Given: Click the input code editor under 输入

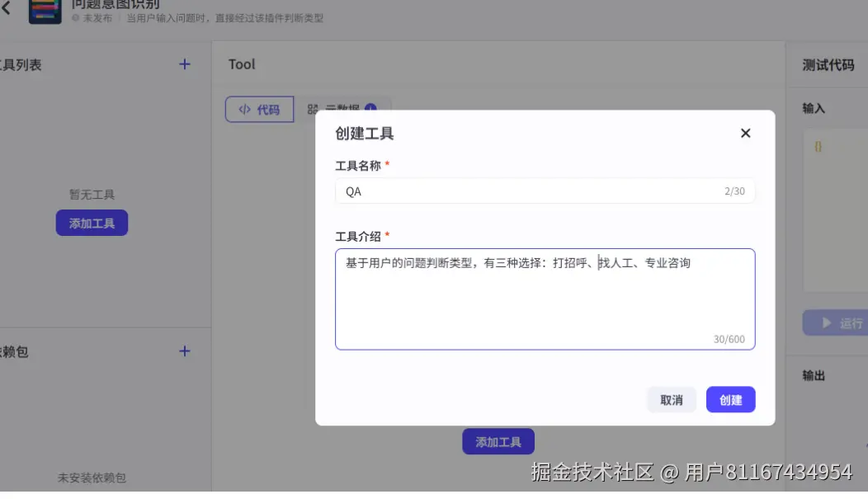Looking at the screenshot, I should point(836,210).
